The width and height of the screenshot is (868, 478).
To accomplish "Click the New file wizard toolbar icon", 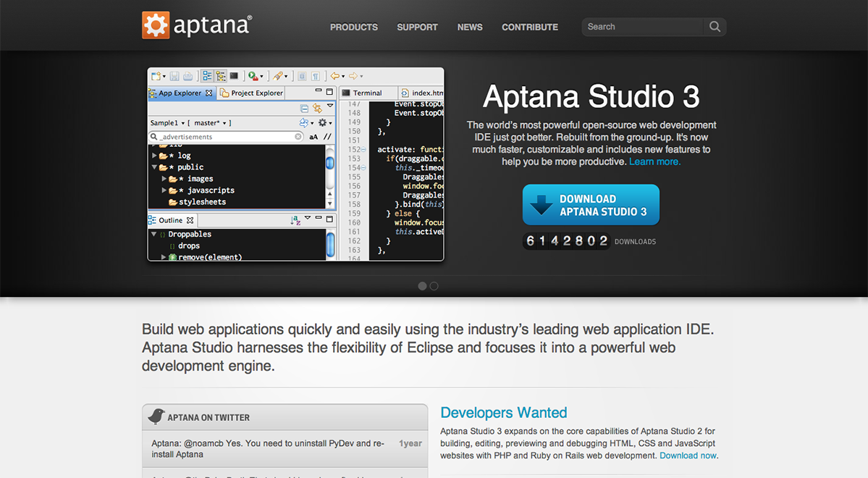I will point(156,76).
